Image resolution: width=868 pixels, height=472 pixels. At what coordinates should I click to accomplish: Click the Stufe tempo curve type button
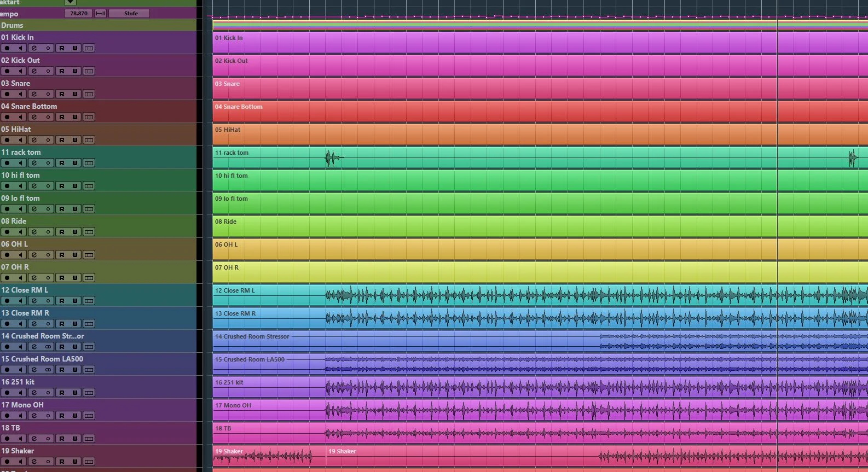(x=129, y=13)
